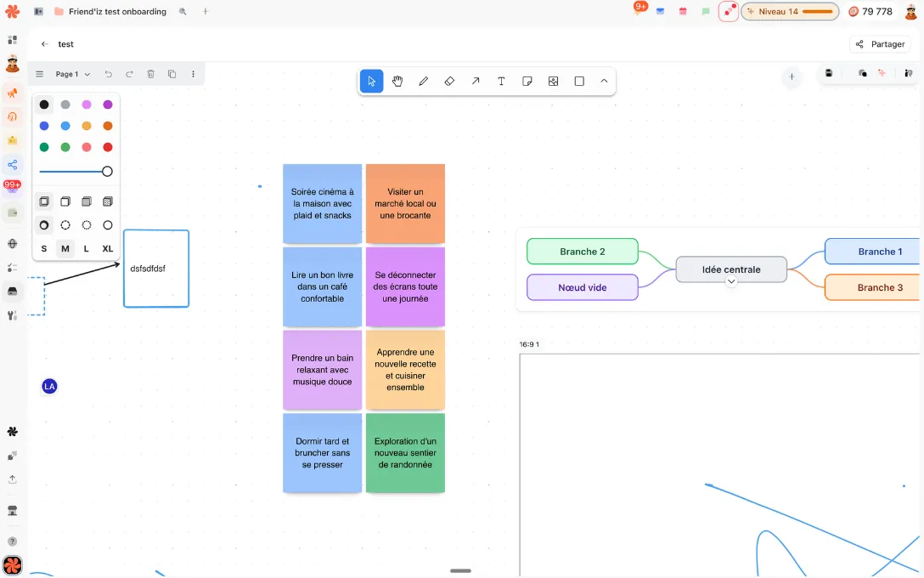Image resolution: width=924 pixels, height=578 pixels.
Task: Open the hamburger main menu
Action: [39, 74]
